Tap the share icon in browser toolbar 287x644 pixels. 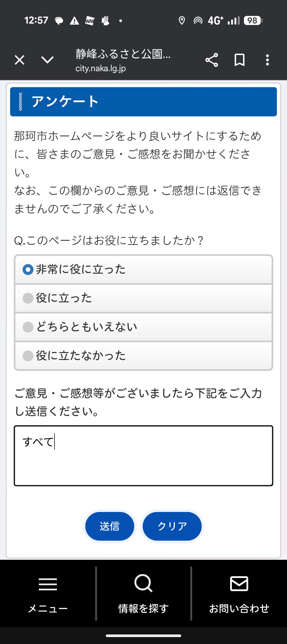(x=212, y=60)
